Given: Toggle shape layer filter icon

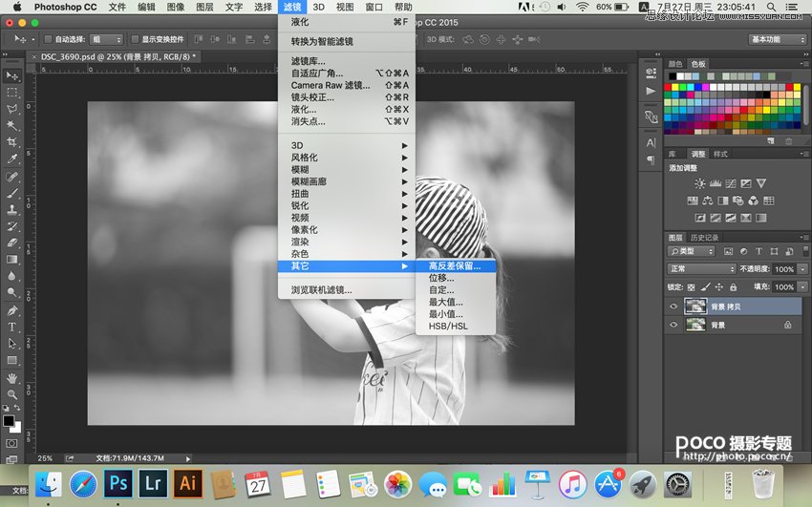Looking at the screenshot, I should (x=774, y=251).
